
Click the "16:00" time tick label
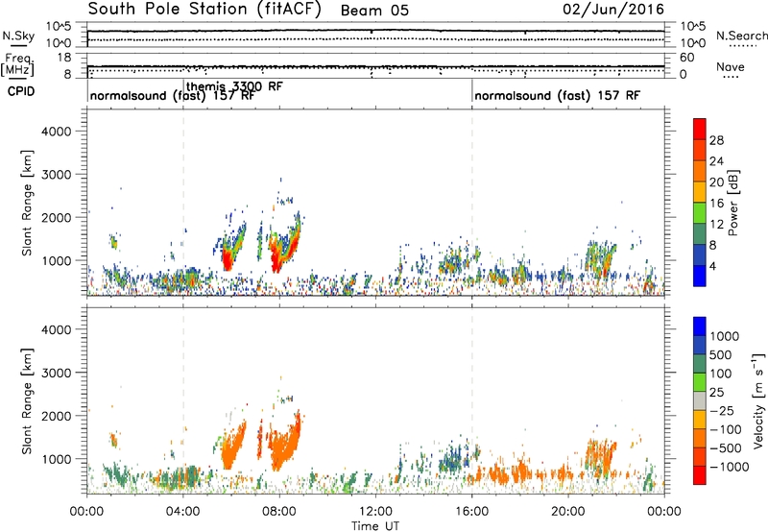[x=471, y=512]
